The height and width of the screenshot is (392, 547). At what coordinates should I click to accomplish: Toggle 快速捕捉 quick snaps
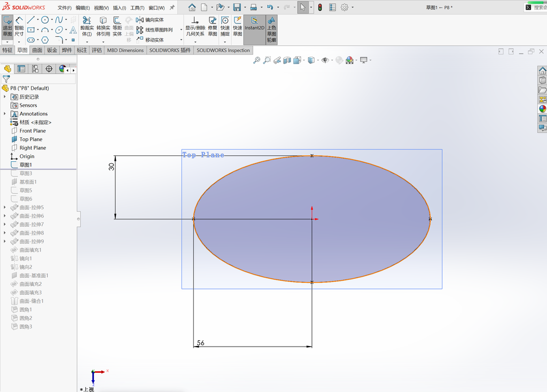pyautogui.click(x=225, y=27)
